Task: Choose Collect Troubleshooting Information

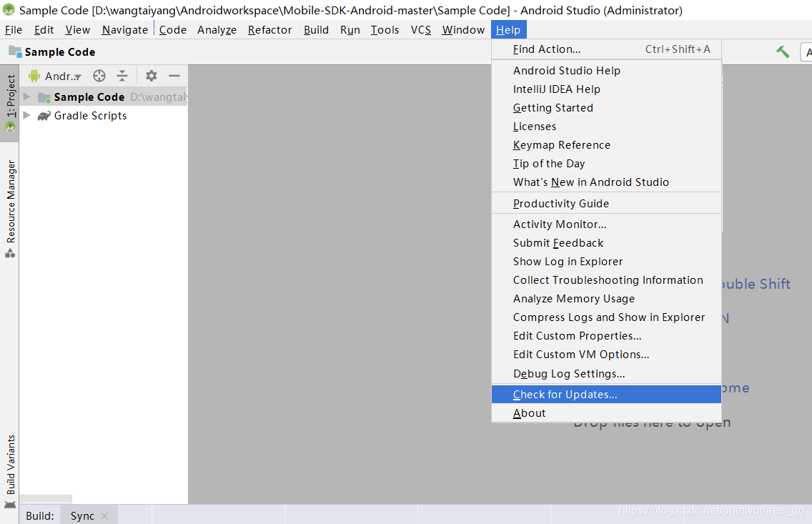Action: 606,280
